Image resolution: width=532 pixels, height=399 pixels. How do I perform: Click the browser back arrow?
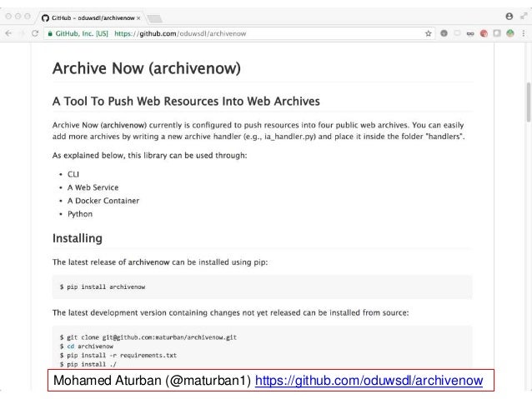coord(8,33)
